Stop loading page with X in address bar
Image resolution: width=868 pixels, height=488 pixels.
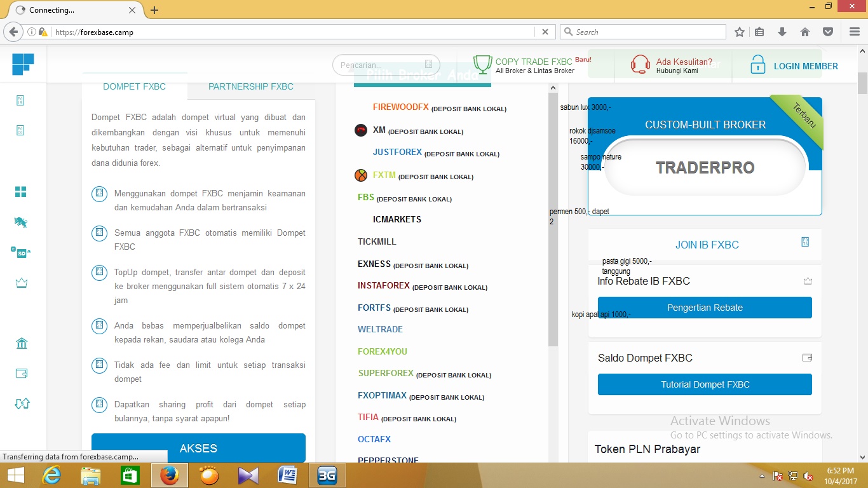[545, 32]
